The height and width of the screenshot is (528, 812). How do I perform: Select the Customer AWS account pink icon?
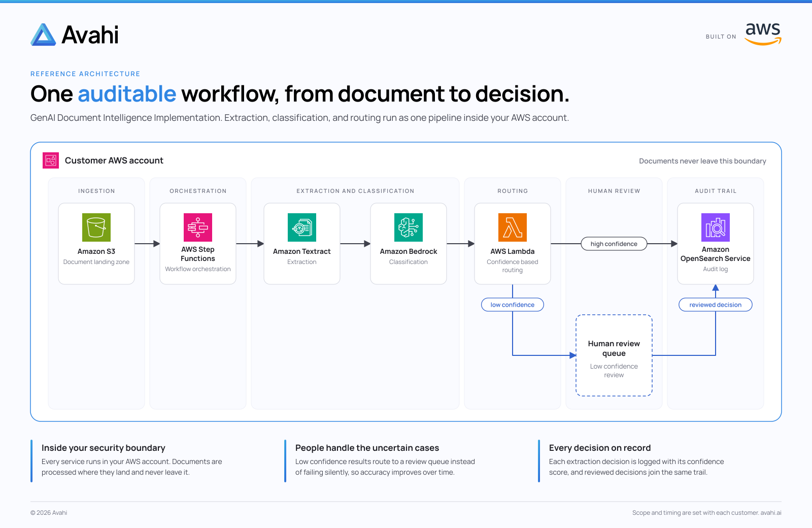51,160
